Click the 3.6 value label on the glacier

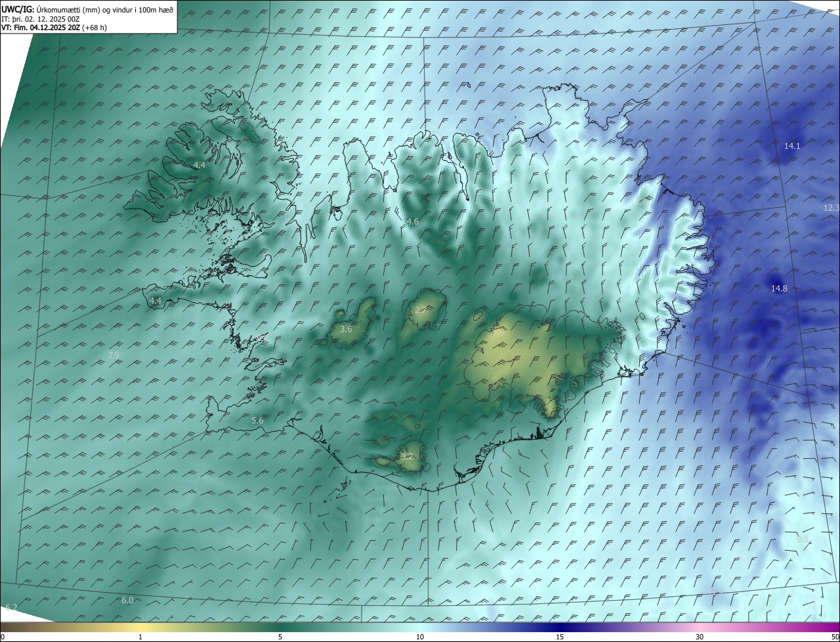point(346,329)
